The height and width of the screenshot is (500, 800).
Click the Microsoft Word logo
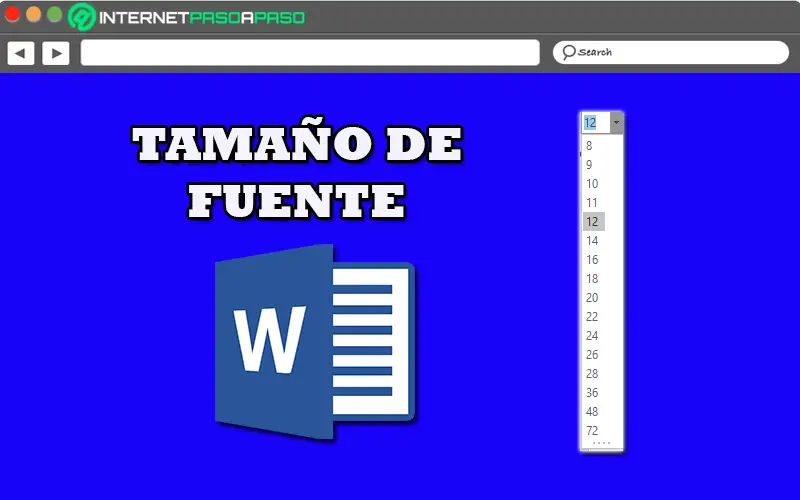click(315, 342)
